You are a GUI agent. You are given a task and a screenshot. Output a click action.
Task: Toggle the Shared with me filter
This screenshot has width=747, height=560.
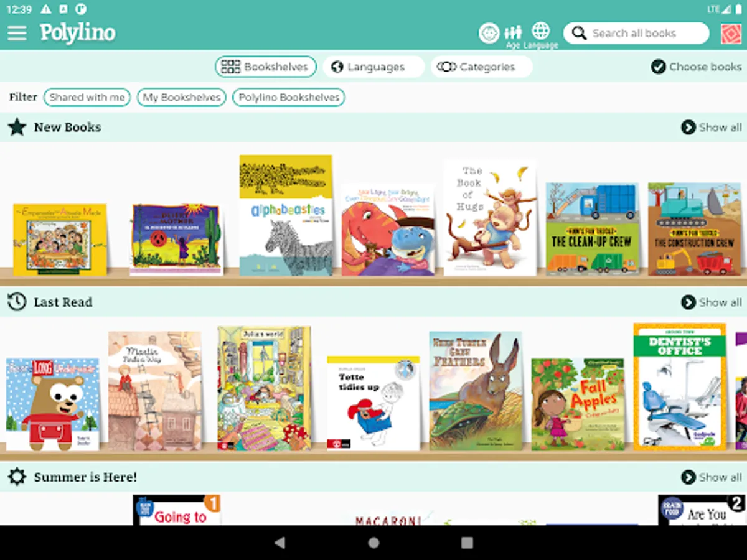click(x=87, y=97)
